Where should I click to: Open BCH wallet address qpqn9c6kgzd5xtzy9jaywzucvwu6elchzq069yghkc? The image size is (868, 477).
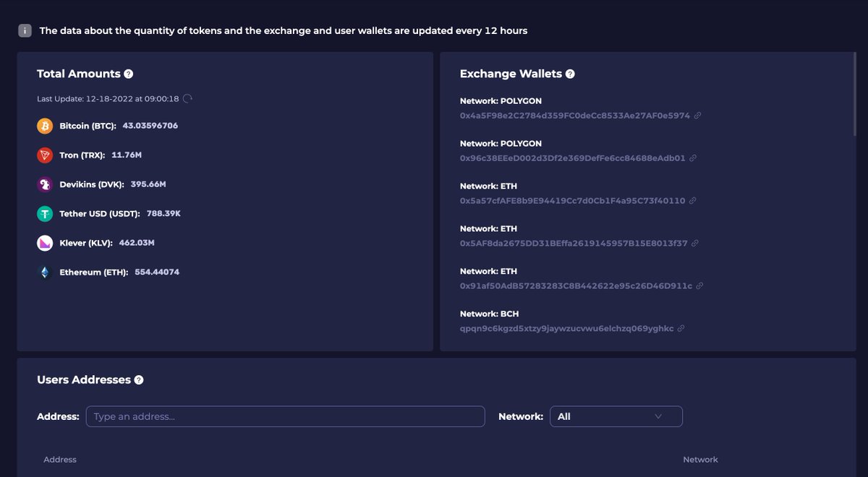567,329
